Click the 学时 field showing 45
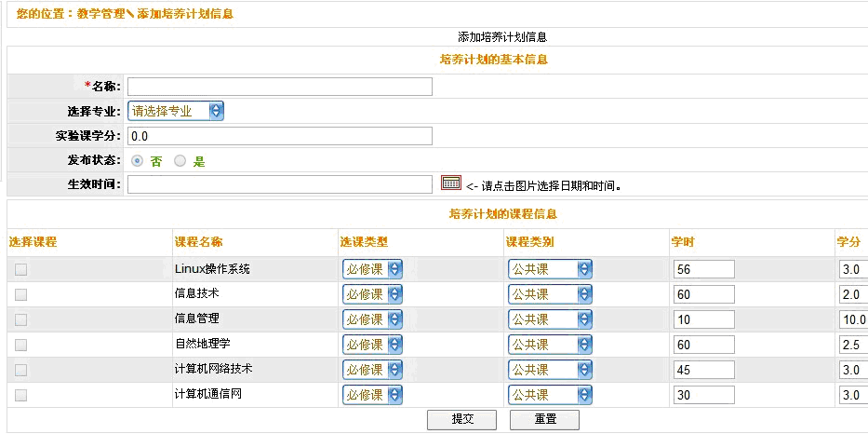Screen dimensions: 868x434 click(703, 370)
